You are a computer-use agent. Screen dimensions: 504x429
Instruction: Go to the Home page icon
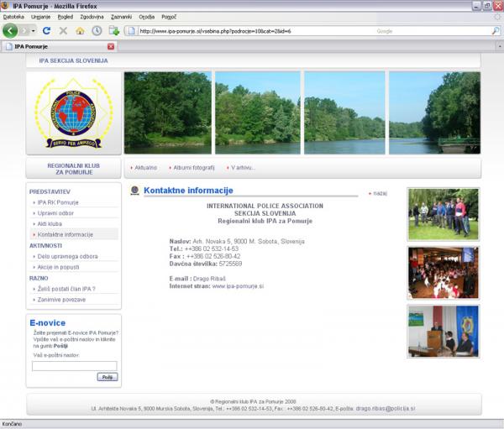pyautogui.click(x=80, y=30)
